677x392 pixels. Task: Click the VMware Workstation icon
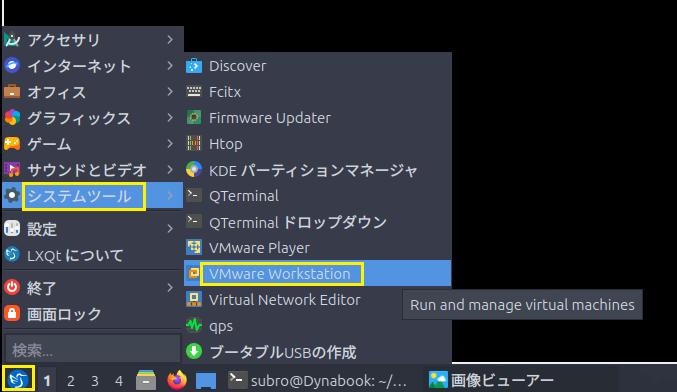pyautogui.click(x=194, y=273)
